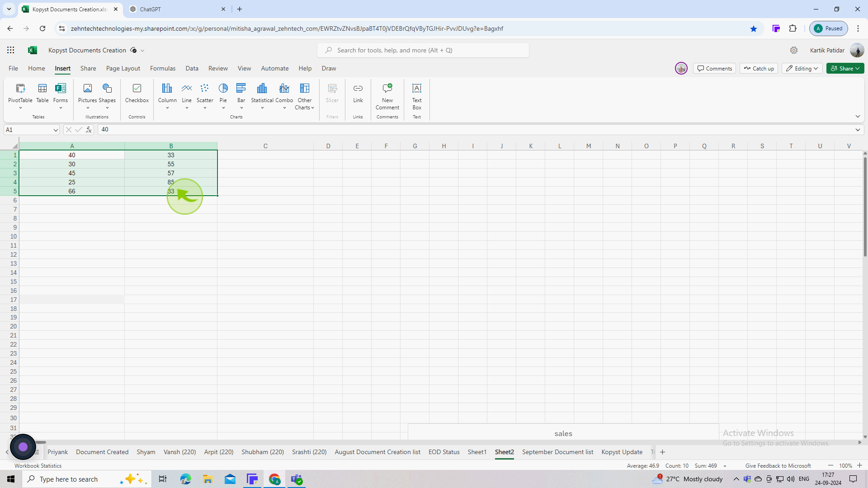
Task: Bookmark star icon in address bar
Action: coord(754,28)
